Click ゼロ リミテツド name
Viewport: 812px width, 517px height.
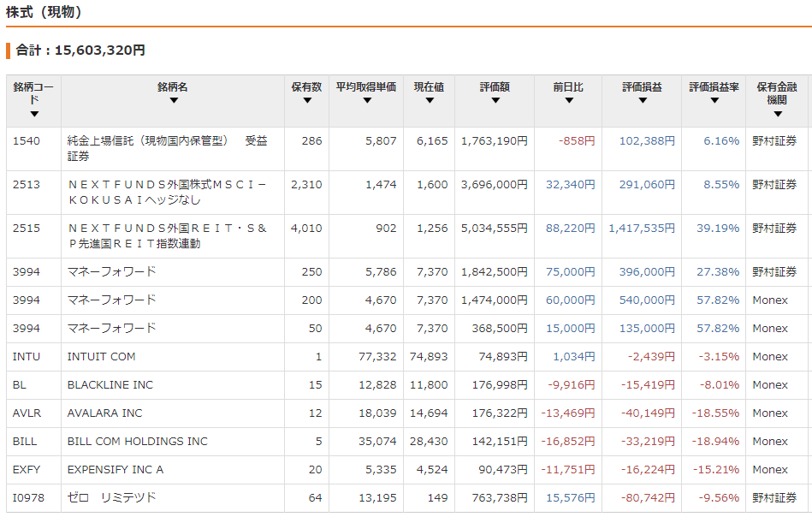click(111, 498)
